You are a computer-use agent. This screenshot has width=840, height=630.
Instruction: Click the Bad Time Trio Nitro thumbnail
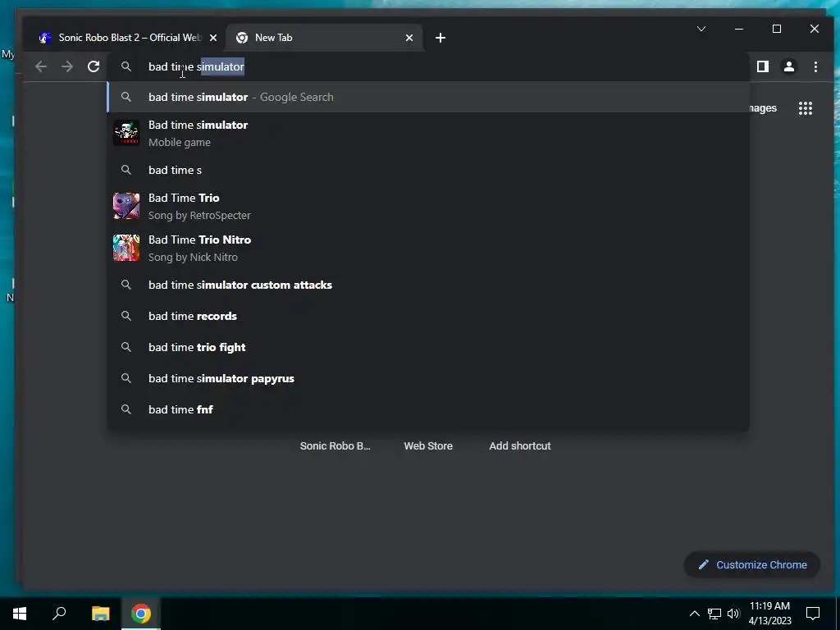[x=126, y=248]
